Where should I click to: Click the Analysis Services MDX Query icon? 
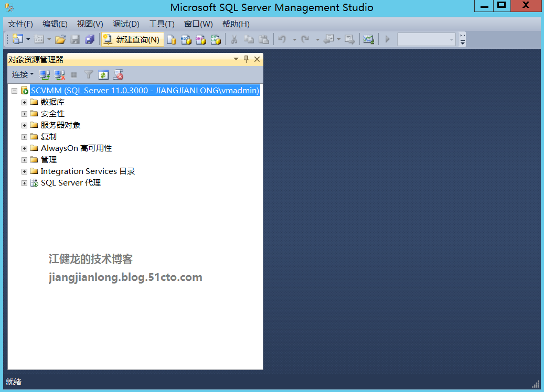click(x=186, y=39)
